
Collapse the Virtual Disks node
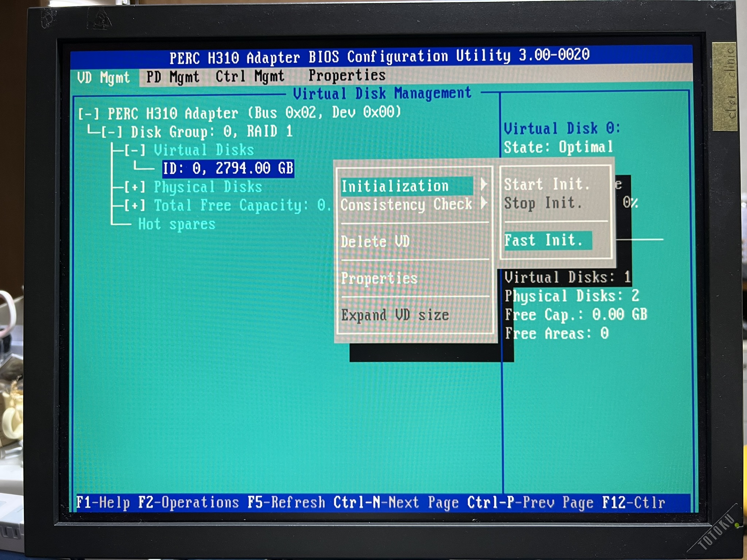pyautogui.click(x=135, y=150)
